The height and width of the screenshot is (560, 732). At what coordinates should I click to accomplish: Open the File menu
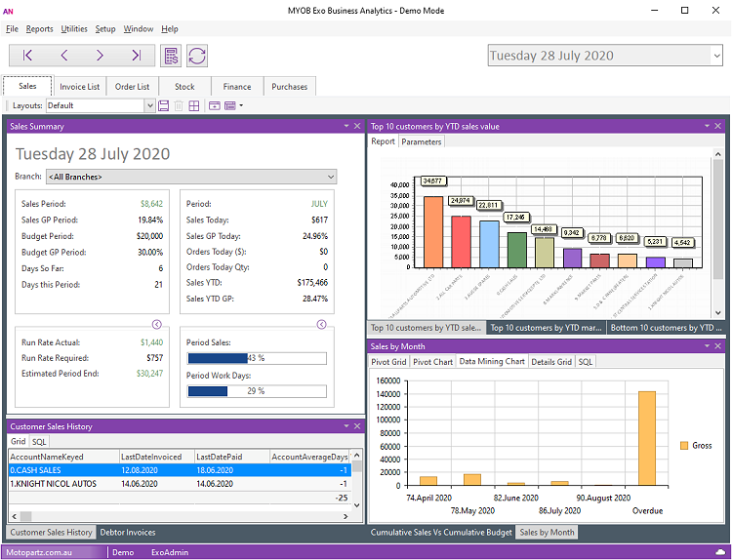[x=12, y=29]
